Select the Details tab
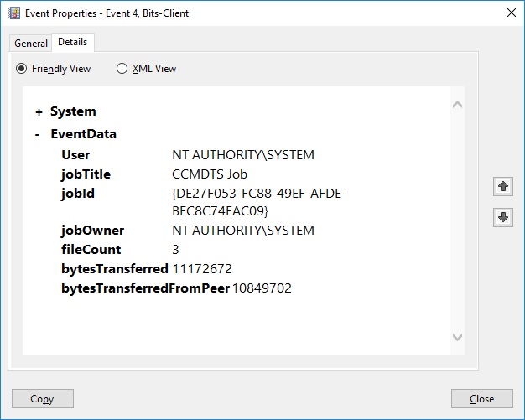This screenshot has width=525, height=420. 72,42
